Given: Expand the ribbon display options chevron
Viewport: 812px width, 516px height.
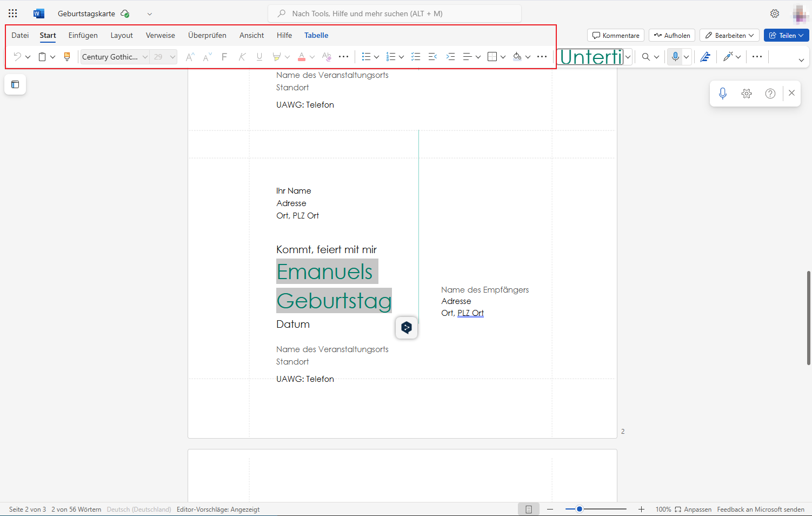Looking at the screenshot, I should (x=801, y=60).
